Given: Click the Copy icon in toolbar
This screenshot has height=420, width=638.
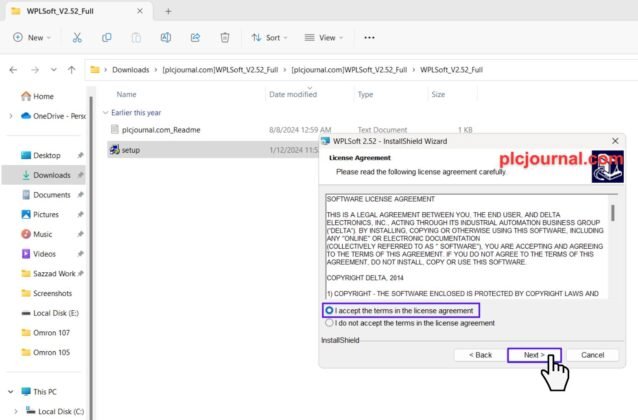Looking at the screenshot, I should [106, 37].
